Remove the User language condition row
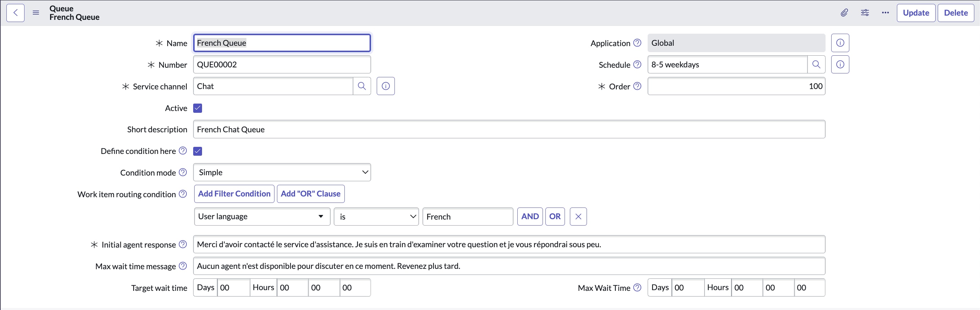Screen dimensions: 980x310 pyautogui.click(x=578, y=217)
